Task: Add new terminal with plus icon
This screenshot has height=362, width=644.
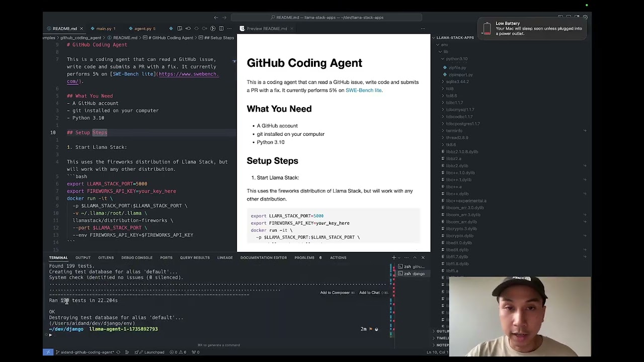Action: (394, 258)
